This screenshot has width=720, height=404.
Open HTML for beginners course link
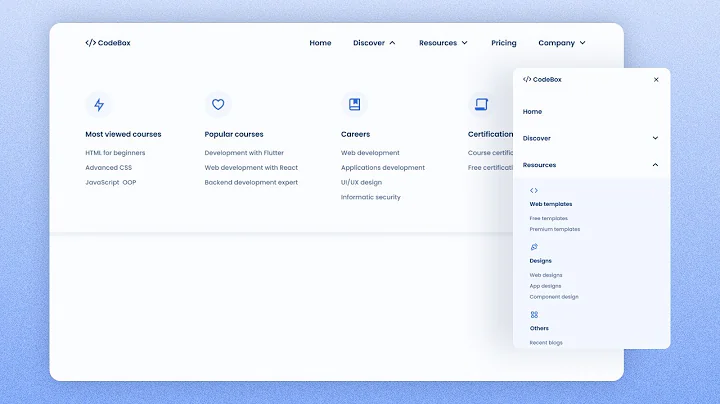point(115,153)
